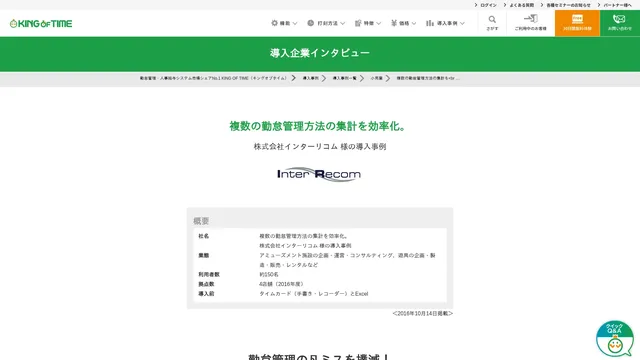The width and height of the screenshot is (640, 360).
Task: Click the ログイン link in top bar
Action: [x=488, y=5]
